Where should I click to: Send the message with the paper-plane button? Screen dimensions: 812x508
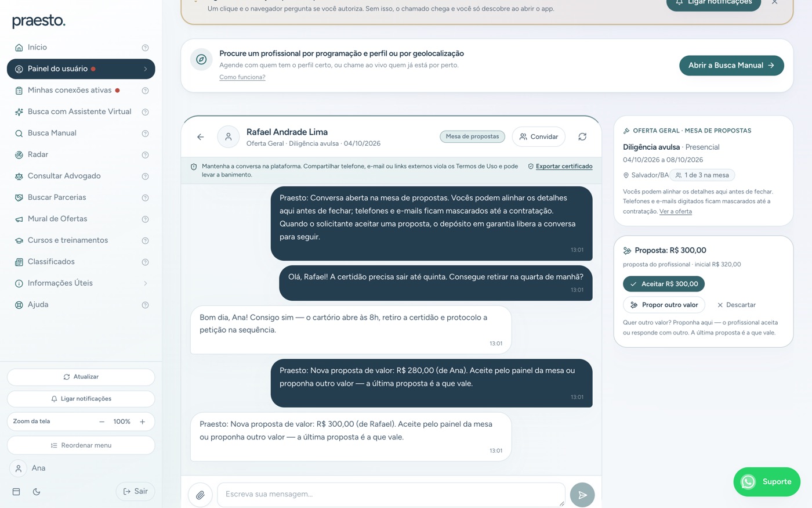pyautogui.click(x=582, y=495)
